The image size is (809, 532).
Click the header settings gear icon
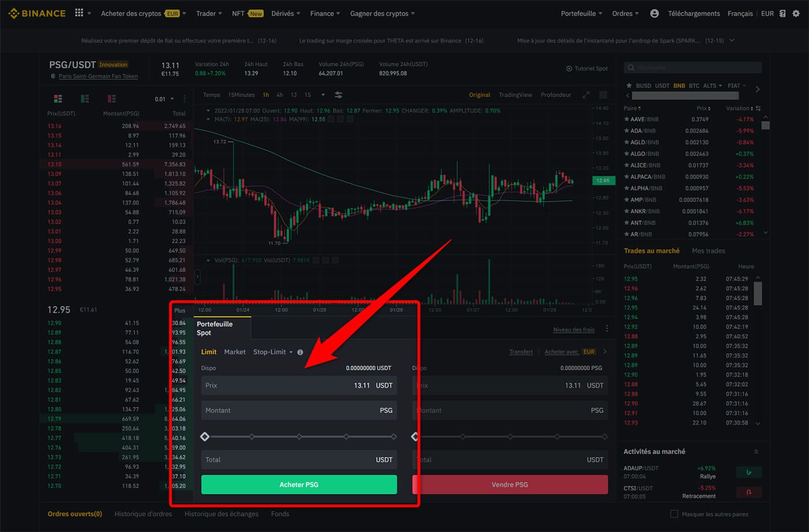(x=796, y=13)
